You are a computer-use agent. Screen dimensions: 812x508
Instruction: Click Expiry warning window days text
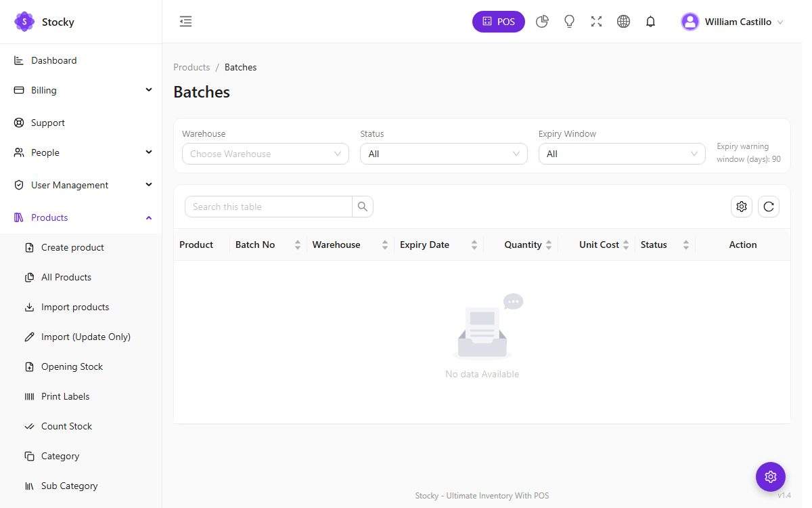point(748,153)
